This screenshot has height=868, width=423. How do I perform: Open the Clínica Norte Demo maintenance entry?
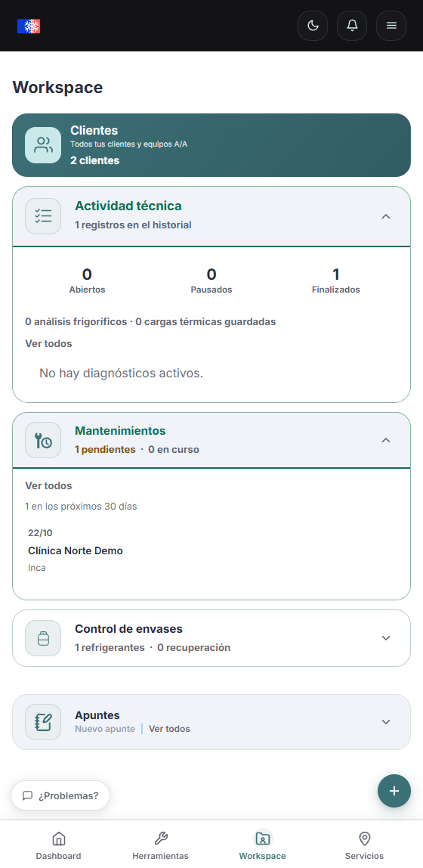pyautogui.click(x=211, y=550)
